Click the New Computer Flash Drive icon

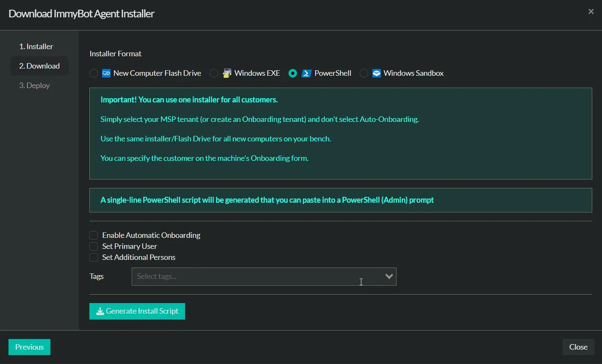tap(106, 73)
